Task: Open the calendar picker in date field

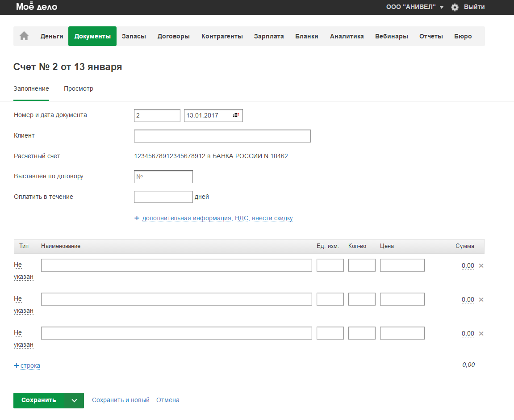Action: coord(236,115)
